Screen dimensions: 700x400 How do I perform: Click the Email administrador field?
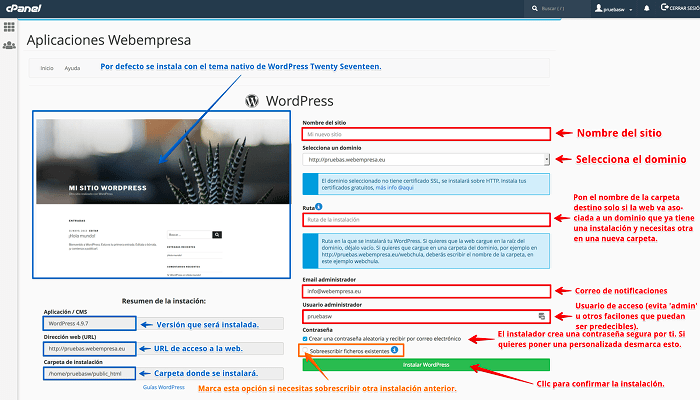[x=426, y=291]
